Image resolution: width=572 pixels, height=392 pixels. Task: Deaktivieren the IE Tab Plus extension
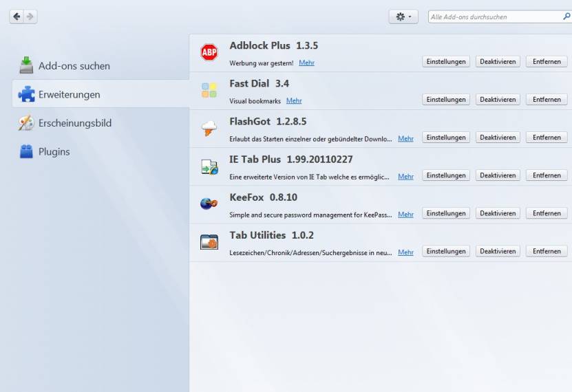498,175
